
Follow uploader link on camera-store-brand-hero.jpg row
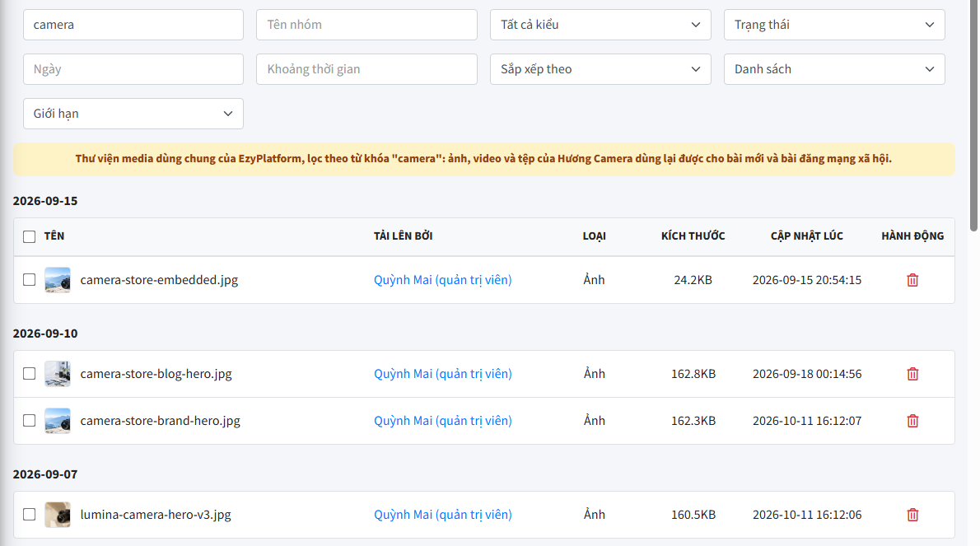(x=442, y=421)
